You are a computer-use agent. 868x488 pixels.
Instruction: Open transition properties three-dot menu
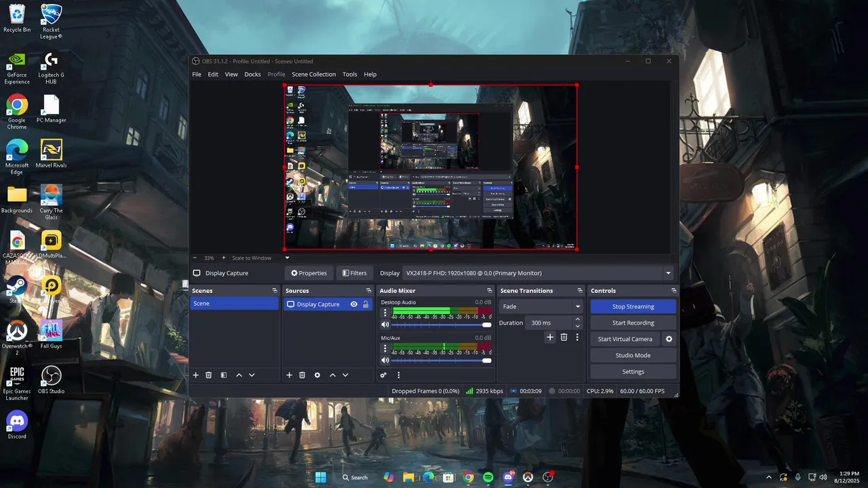point(577,337)
